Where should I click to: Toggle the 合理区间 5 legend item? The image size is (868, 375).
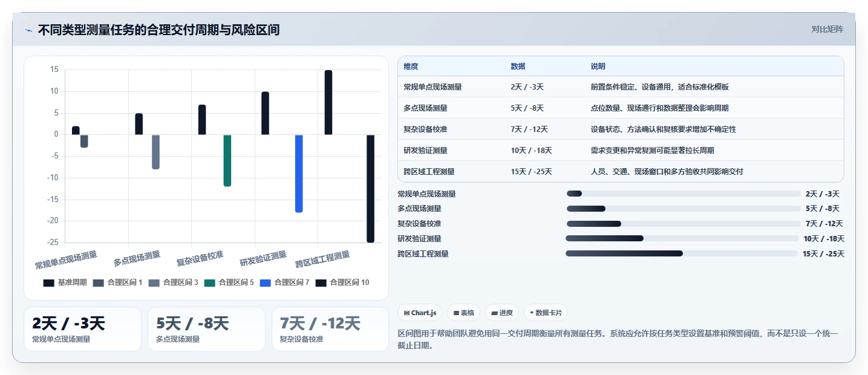tap(229, 282)
